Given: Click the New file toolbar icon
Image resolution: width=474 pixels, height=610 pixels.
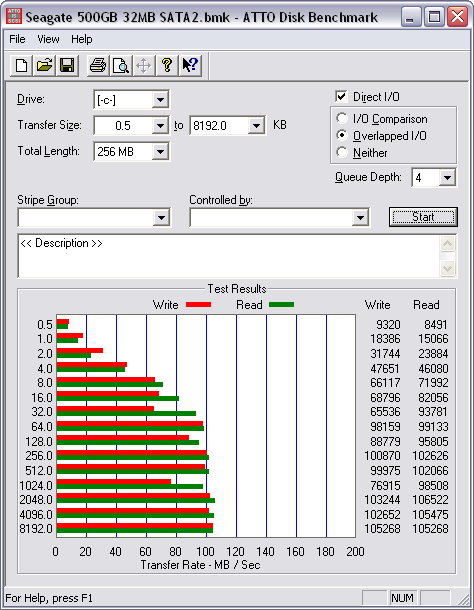Looking at the screenshot, I should [21, 65].
